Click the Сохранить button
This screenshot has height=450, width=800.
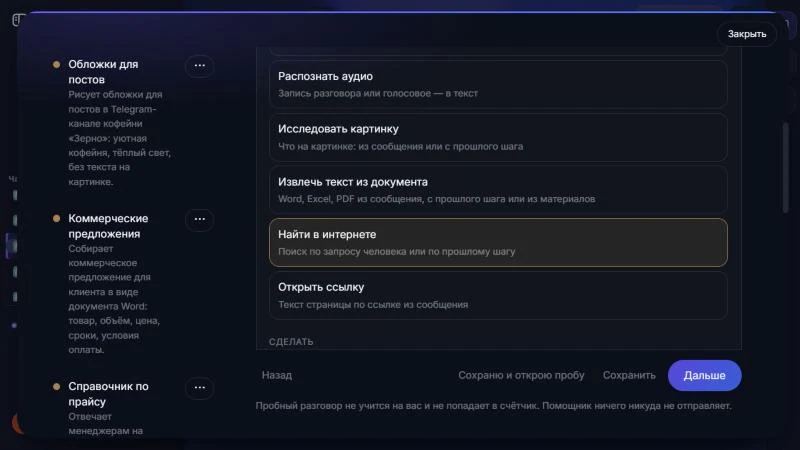629,375
